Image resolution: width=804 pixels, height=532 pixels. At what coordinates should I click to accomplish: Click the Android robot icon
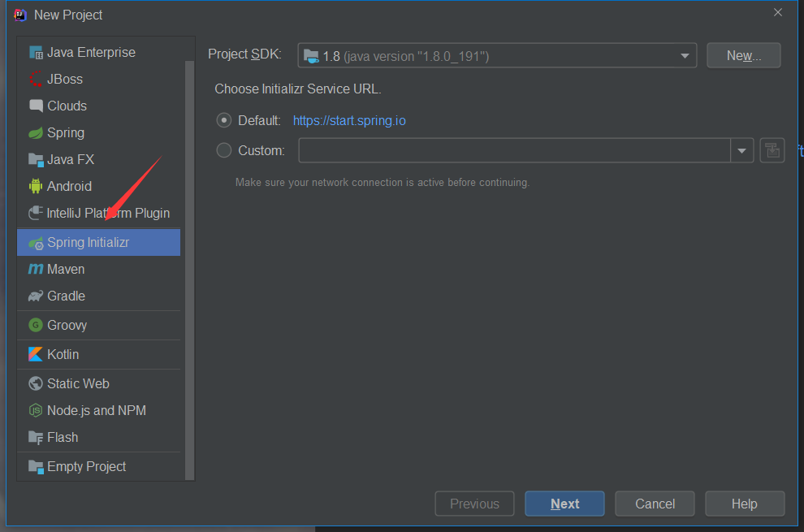36,186
